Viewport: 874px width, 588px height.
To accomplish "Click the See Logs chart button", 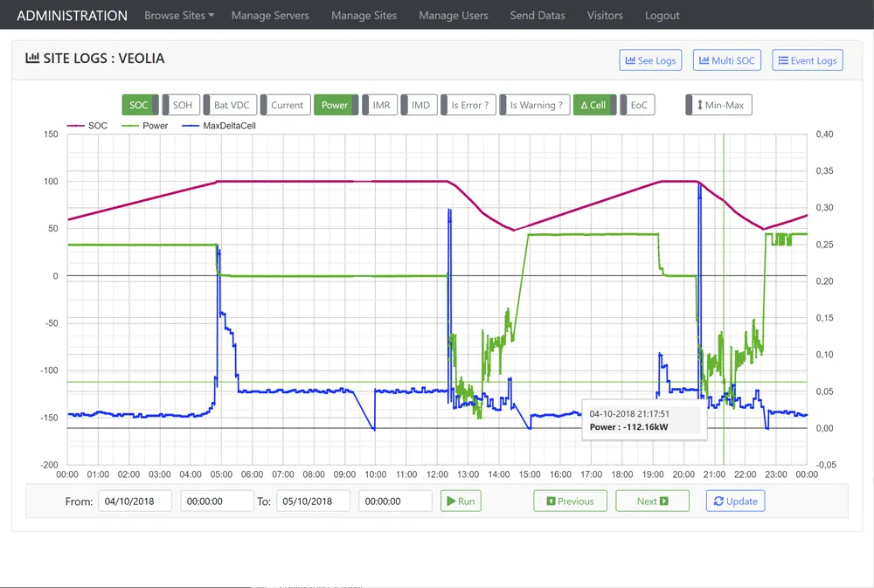I will click(651, 60).
